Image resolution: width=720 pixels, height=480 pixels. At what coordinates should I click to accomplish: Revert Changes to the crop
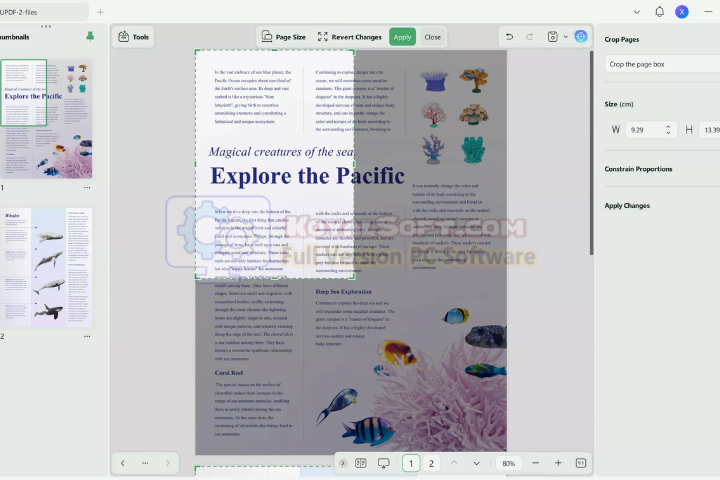pos(349,37)
